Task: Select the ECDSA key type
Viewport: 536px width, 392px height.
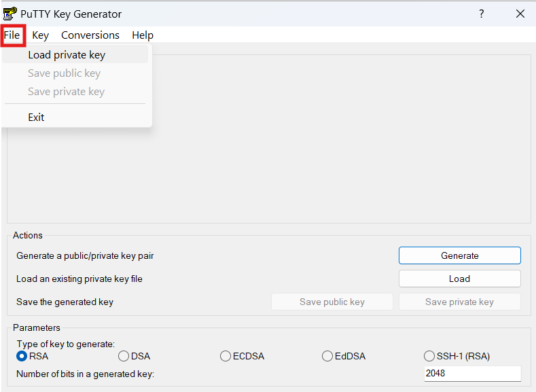Action: 243,356
